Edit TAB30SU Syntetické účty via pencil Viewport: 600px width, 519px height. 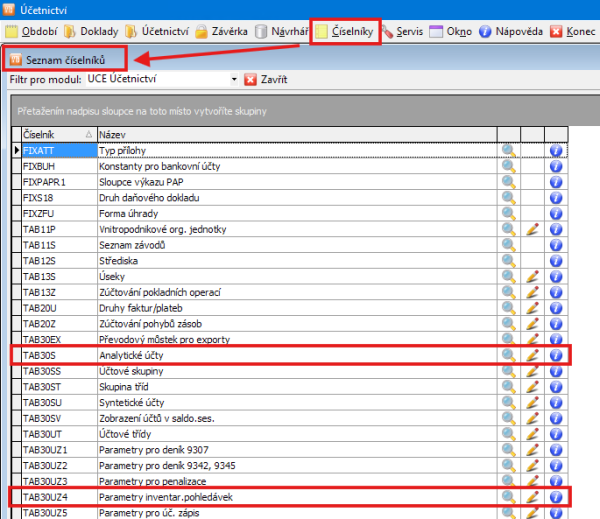click(533, 401)
